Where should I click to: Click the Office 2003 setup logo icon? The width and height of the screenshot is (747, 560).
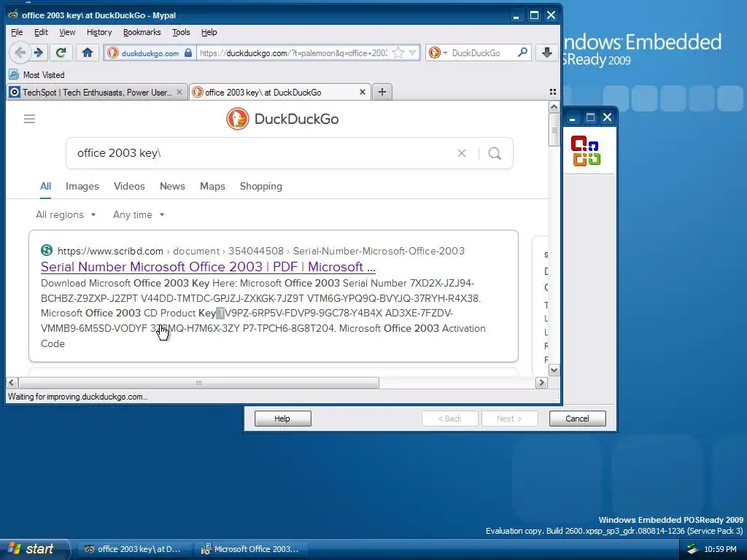pos(586,150)
